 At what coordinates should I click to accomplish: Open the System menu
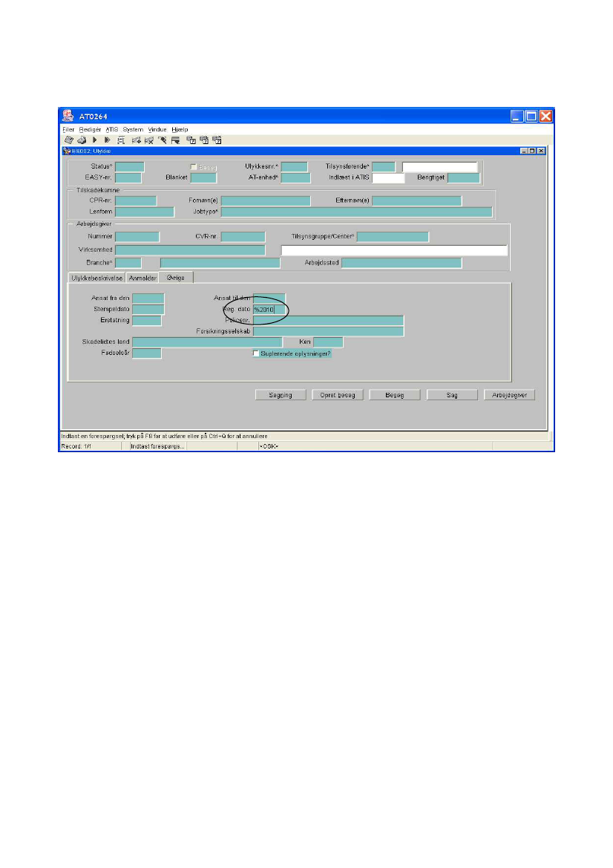coord(133,129)
